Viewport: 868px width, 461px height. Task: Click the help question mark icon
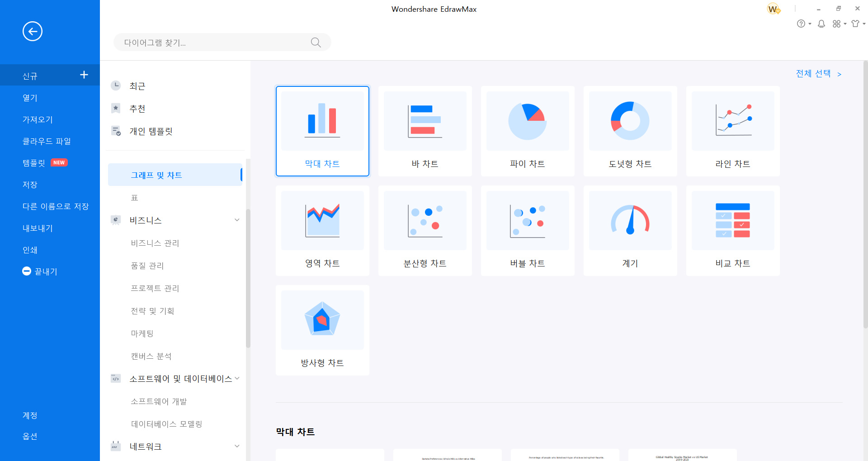[802, 24]
